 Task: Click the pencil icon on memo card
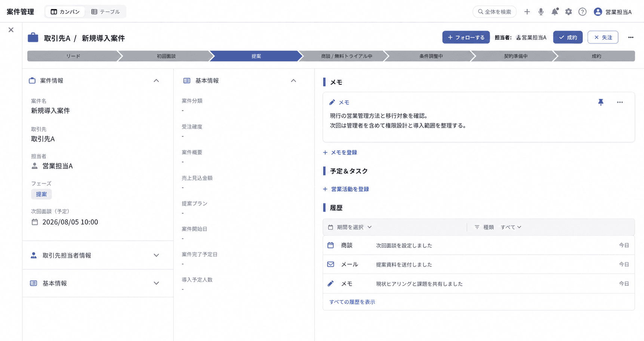332,102
